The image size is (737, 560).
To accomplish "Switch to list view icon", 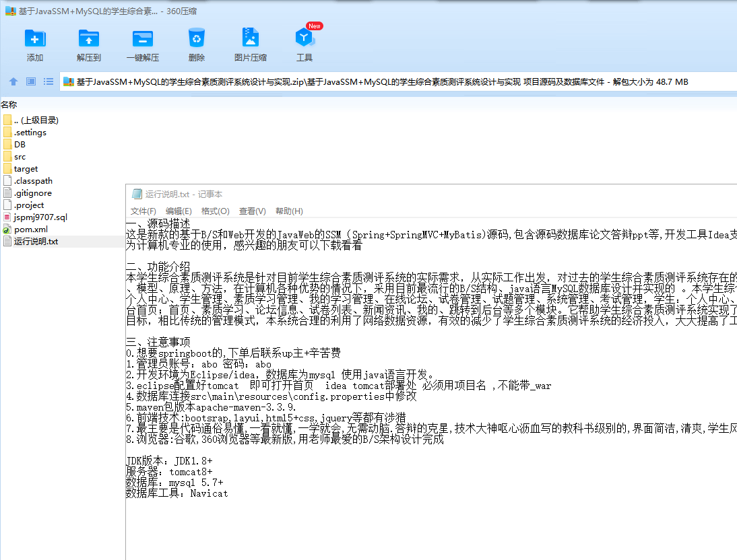I will pyautogui.click(x=49, y=81).
